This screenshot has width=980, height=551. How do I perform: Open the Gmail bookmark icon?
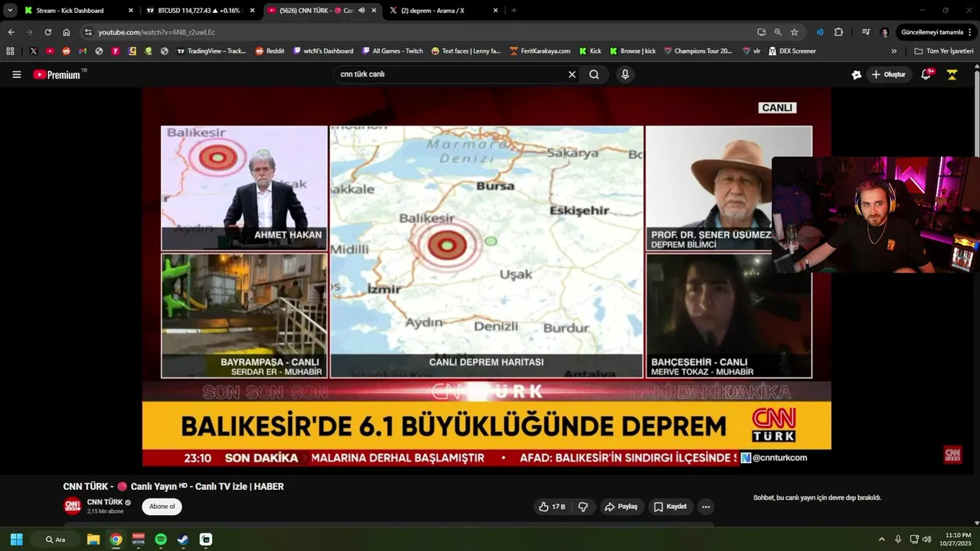83,51
